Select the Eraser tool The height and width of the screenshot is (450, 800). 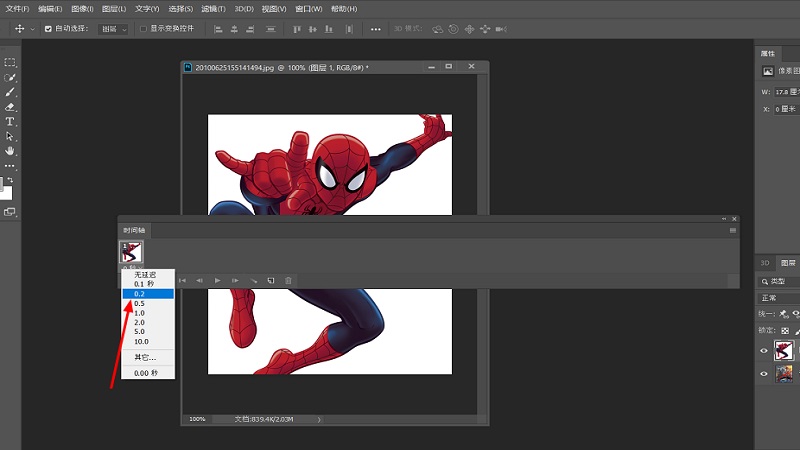tap(10, 107)
